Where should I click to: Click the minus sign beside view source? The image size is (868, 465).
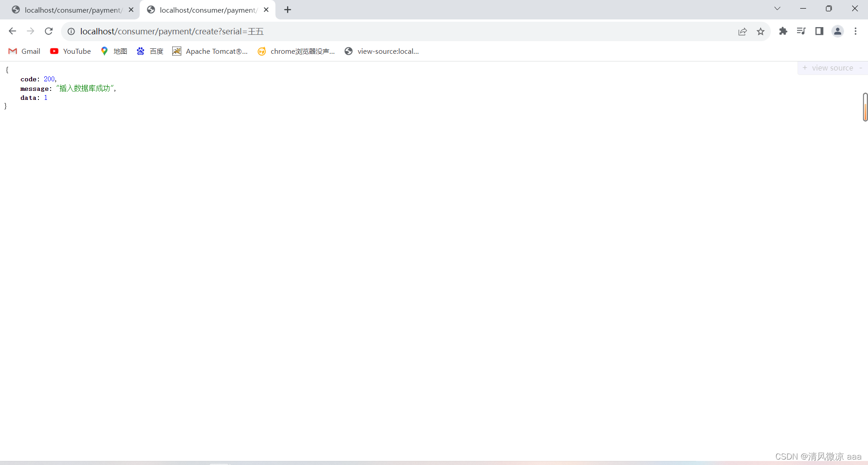[x=861, y=68]
